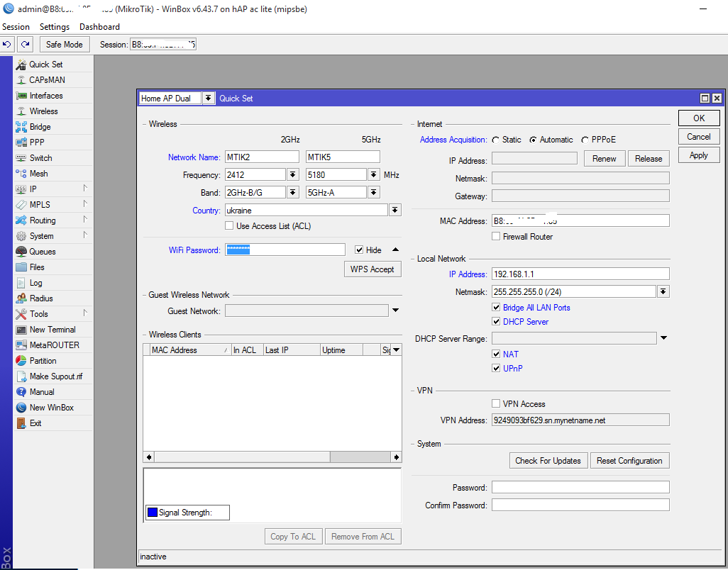Viewport: 728px width, 570px height.
Task: Uncheck Hide for the WiFi password
Action: (x=359, y=250)
